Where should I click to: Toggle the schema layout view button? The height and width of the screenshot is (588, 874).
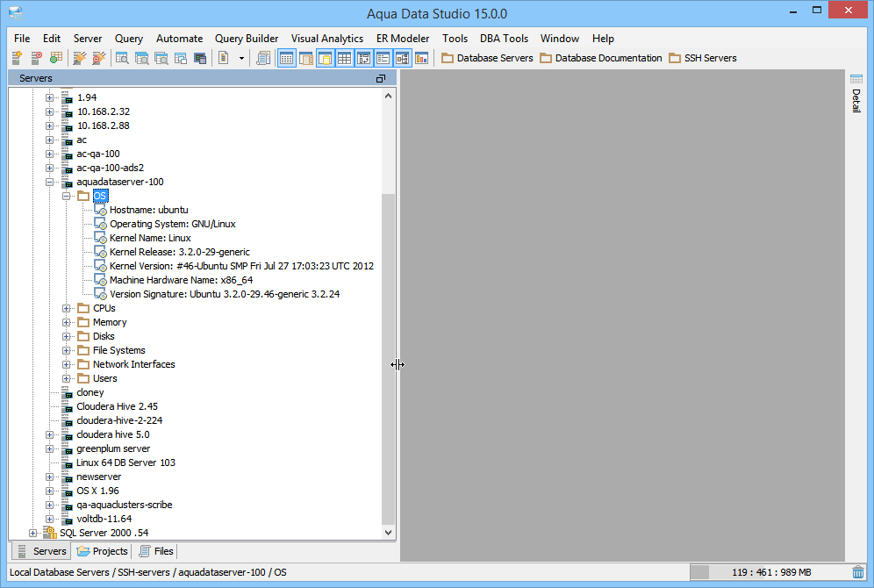pyautogui.click(x=363, y=58)
